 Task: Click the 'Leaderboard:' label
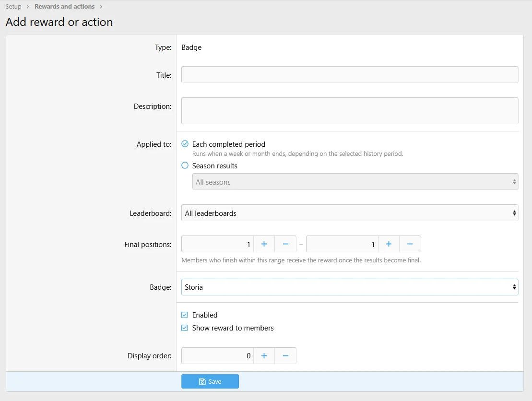click(x=150, y=213)
